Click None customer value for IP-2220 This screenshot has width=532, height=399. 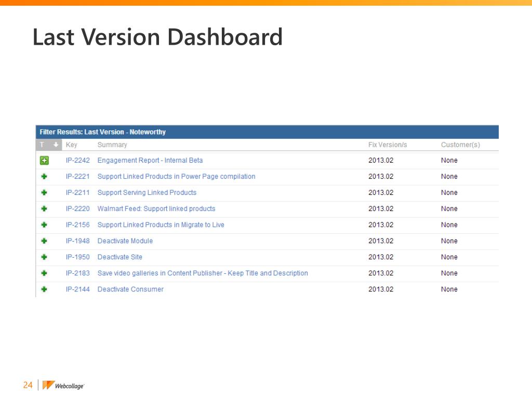pyautogui.click(x=449, y=209)
